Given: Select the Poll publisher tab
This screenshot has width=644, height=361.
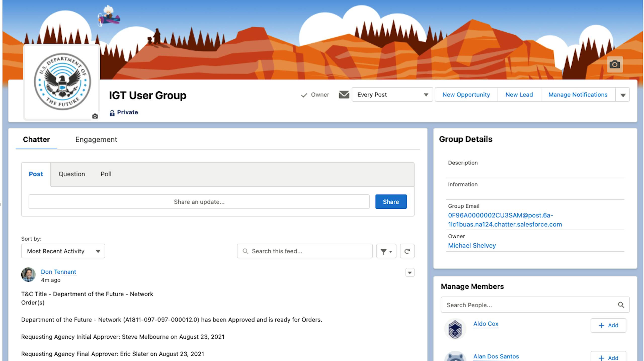Looking at the screenshot, I should click(x=106, y=174).
